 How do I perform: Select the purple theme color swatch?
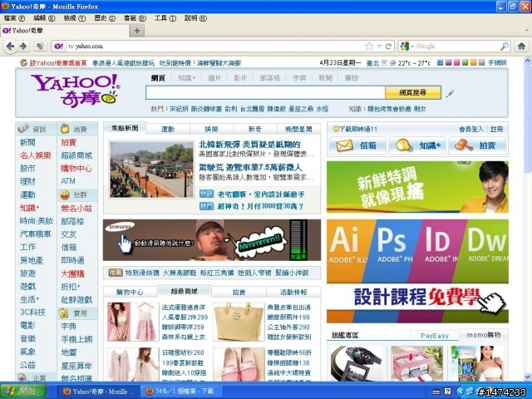tap(448, 62)
